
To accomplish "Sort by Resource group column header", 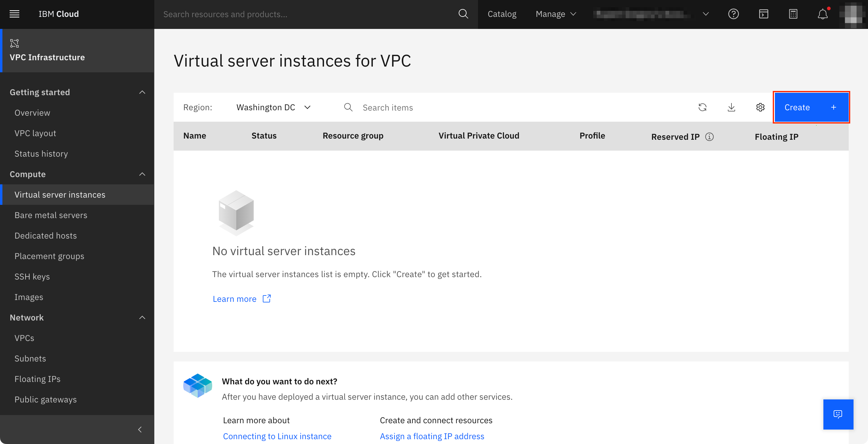I will (x=353, y=136).
